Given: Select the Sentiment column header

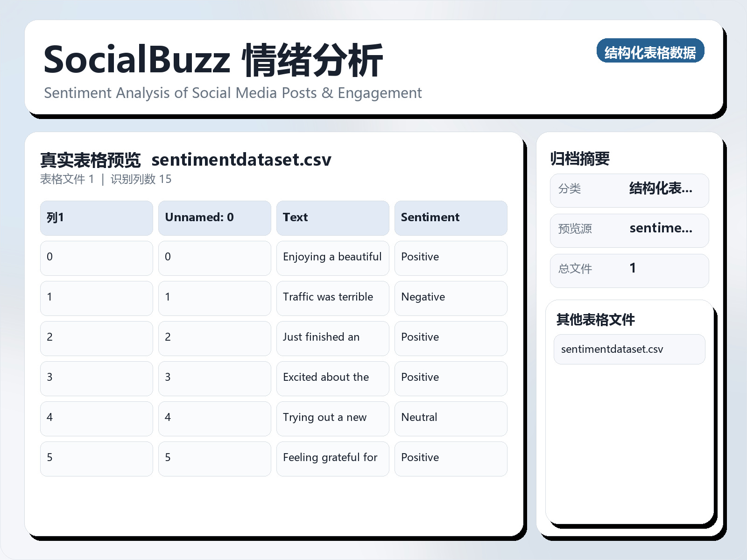Looking at the screenshot, I should [x=451, y=217].
